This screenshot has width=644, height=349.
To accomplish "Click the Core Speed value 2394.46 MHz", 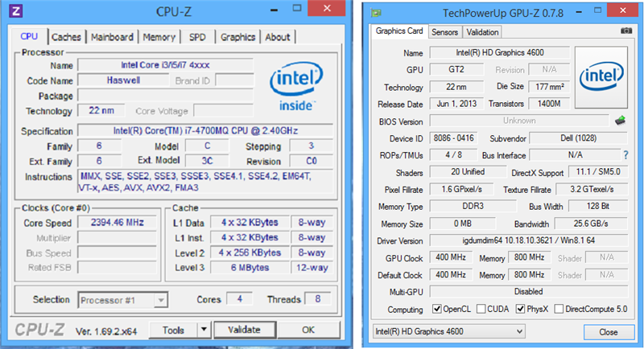I will [118, 223].
